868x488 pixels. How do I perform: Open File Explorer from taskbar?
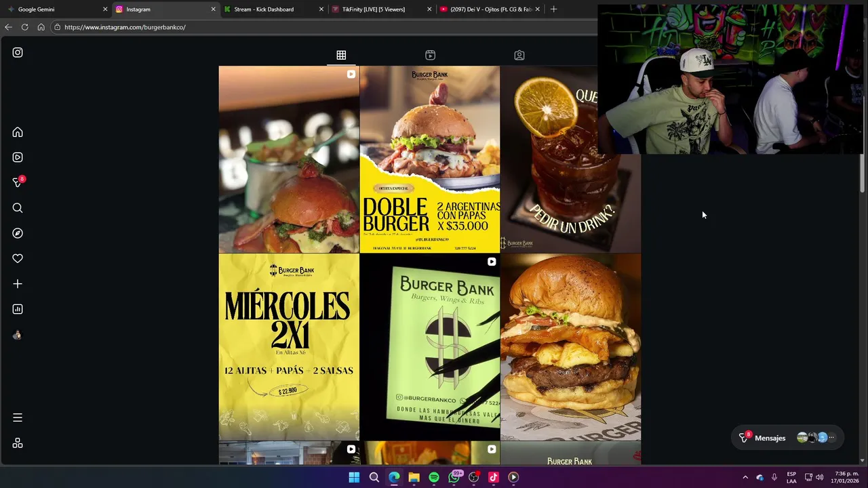(x=414, y=477)
